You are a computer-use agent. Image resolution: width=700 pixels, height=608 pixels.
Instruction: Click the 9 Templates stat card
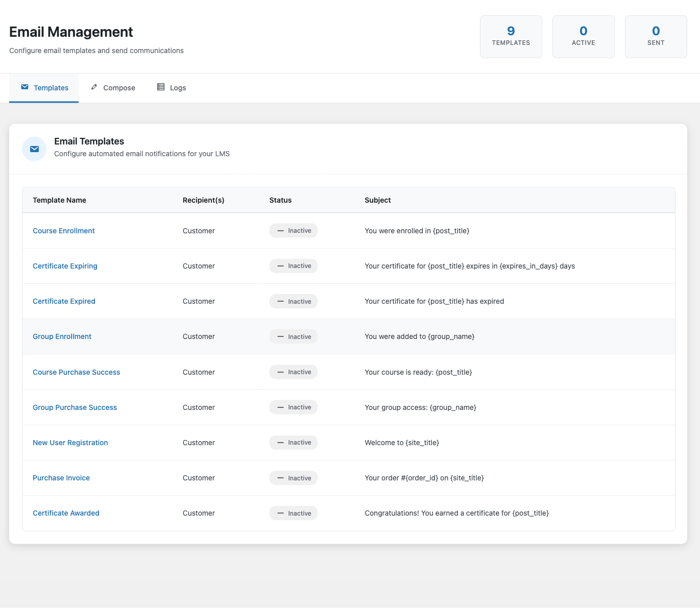point(511,36)
